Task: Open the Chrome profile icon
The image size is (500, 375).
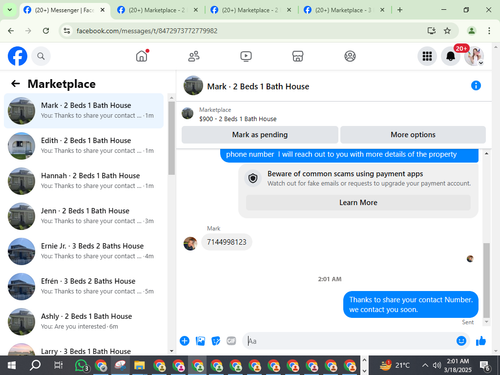Action: coord(471,31)
